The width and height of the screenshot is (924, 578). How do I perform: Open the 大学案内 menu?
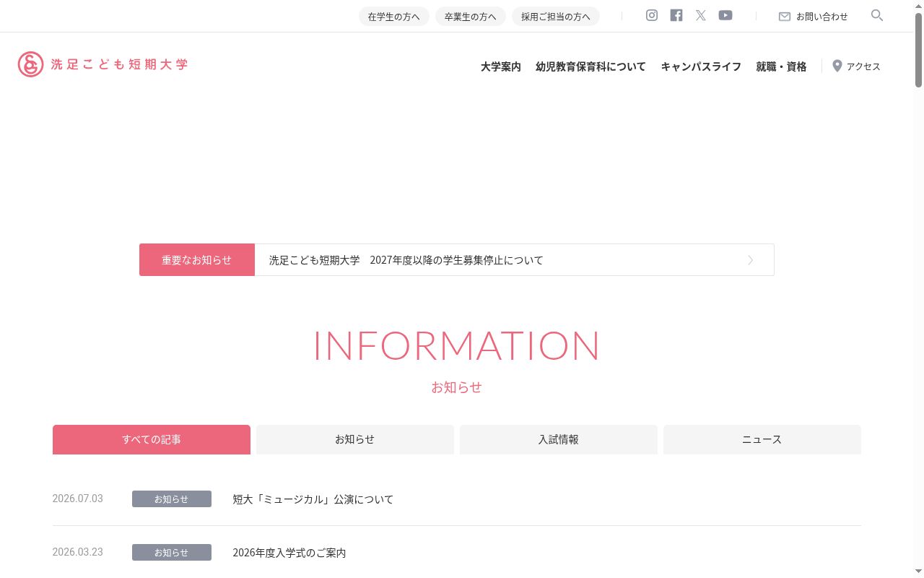(501, 66)
